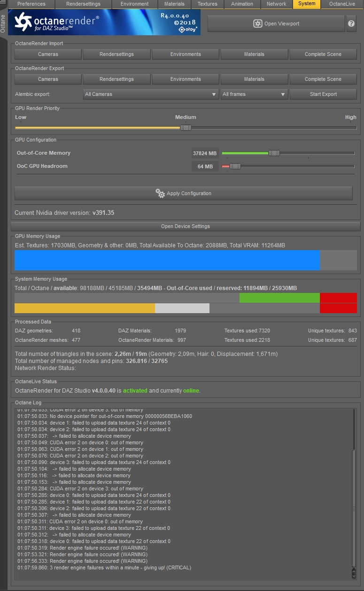364x591 pixels.
Task: Click the 'Total number of triangles in the scene' line
Action: [x=146, y=354]
